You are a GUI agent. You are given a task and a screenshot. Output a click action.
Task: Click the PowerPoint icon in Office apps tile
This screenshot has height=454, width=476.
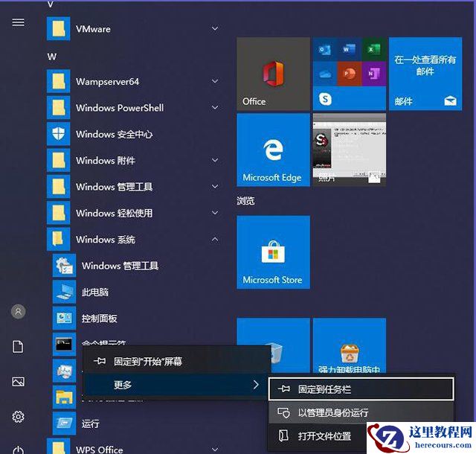click(349, 74)
